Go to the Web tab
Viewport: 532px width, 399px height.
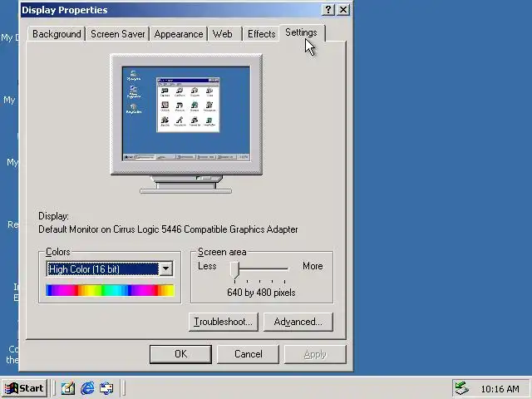coord(223,34)
